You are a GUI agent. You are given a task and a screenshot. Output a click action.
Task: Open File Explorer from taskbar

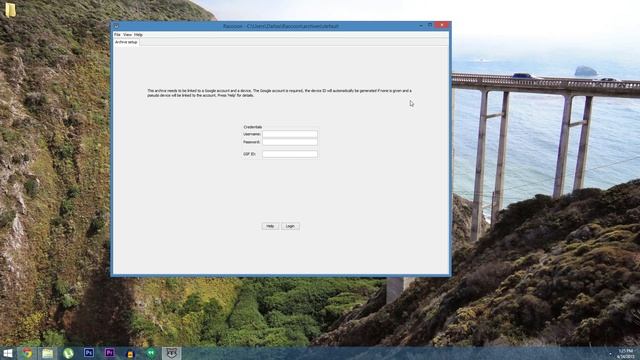tap(47, 353)
